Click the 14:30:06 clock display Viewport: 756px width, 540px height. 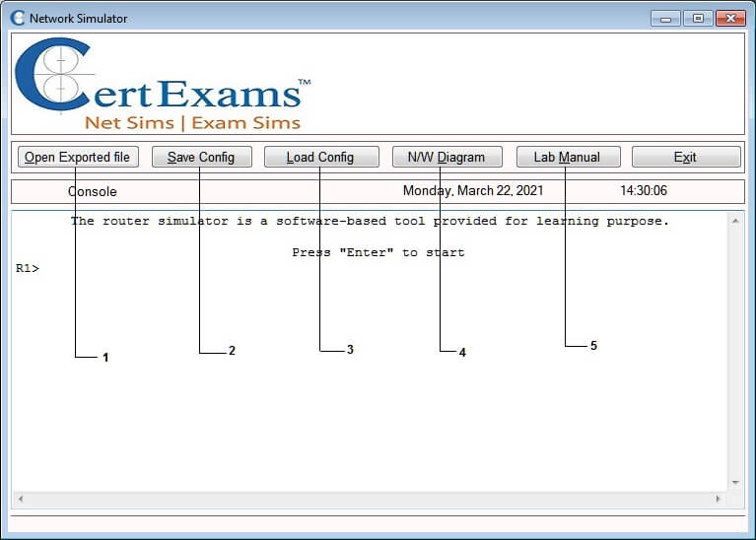point(643,191)
